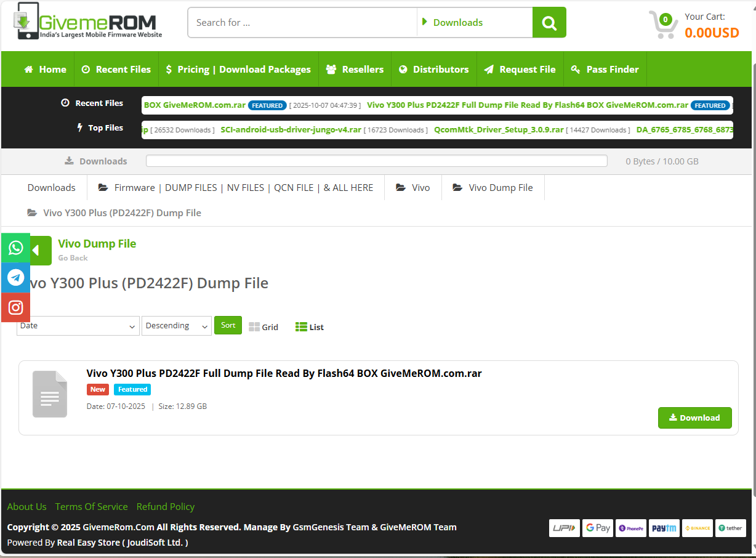This screenshot has height=558, width=756.
Task: Click the Search for input field
Action: point(302,23)
